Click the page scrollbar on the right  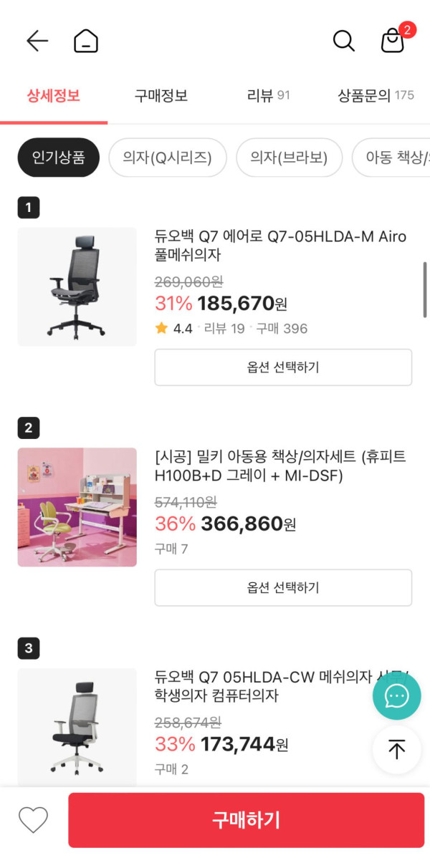pyautogui.click(x=425, y=289)
